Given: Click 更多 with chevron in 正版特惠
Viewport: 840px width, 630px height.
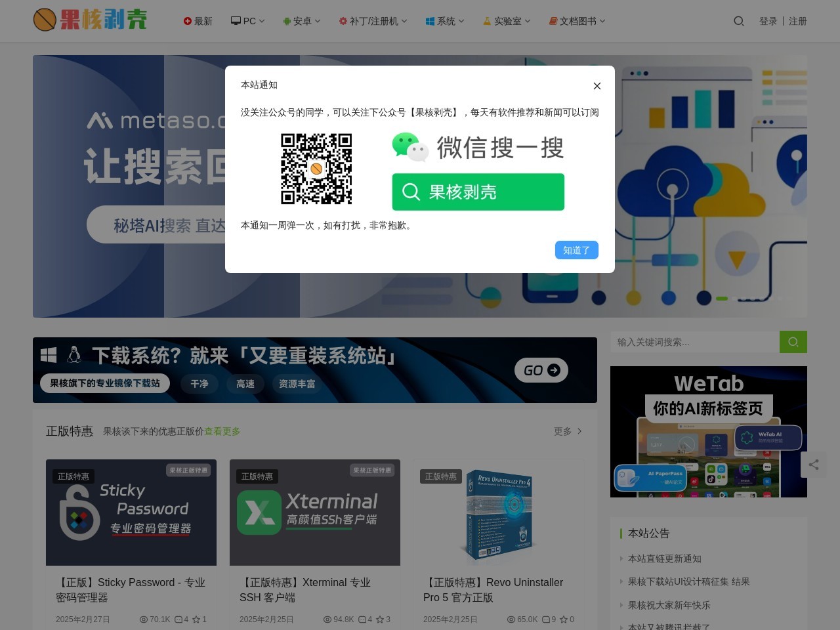Looking at the screenshot, I should (568, 431).
